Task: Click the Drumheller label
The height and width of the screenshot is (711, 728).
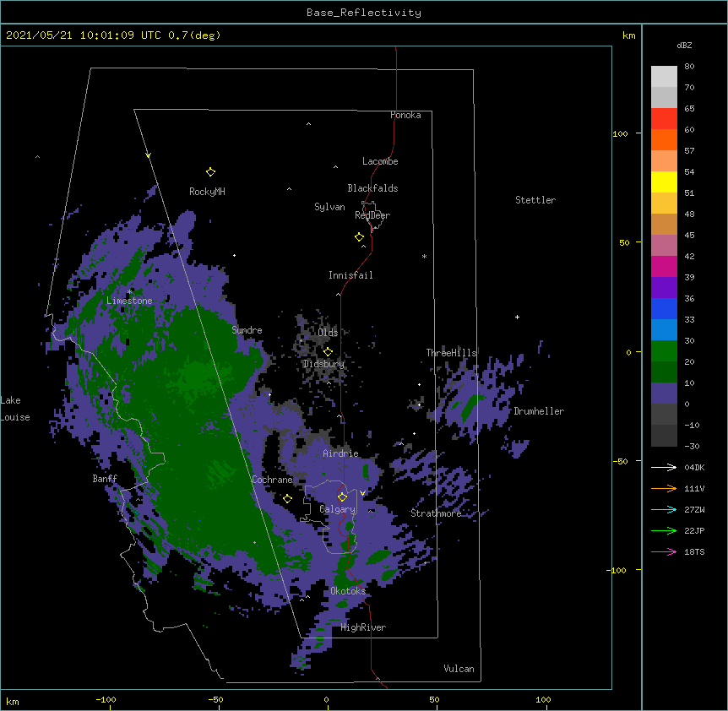Action: coord(539,411)
